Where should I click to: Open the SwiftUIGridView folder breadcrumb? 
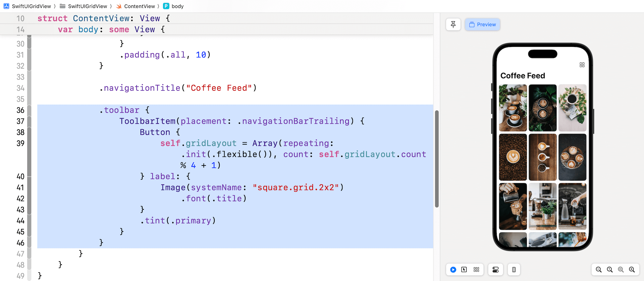point(88,6)
